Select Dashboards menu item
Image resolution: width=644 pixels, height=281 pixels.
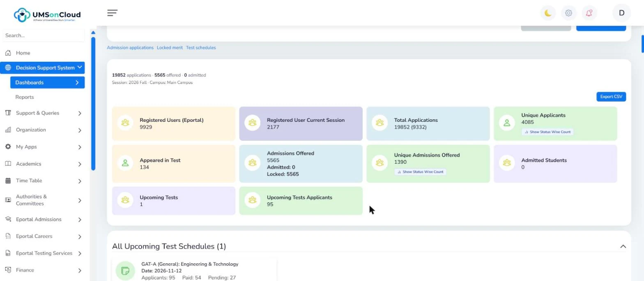point(47,82)
